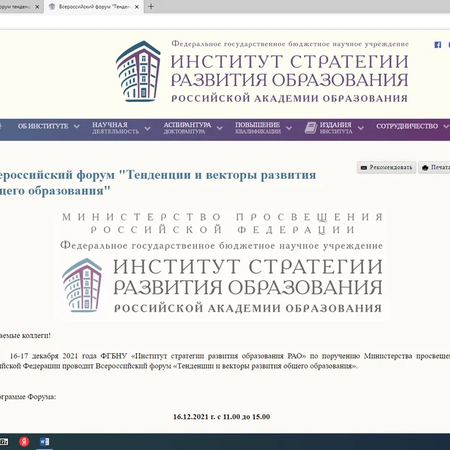Open the Facebook icon in header
This screenshot has height=450, width=450.
[438, 45]
